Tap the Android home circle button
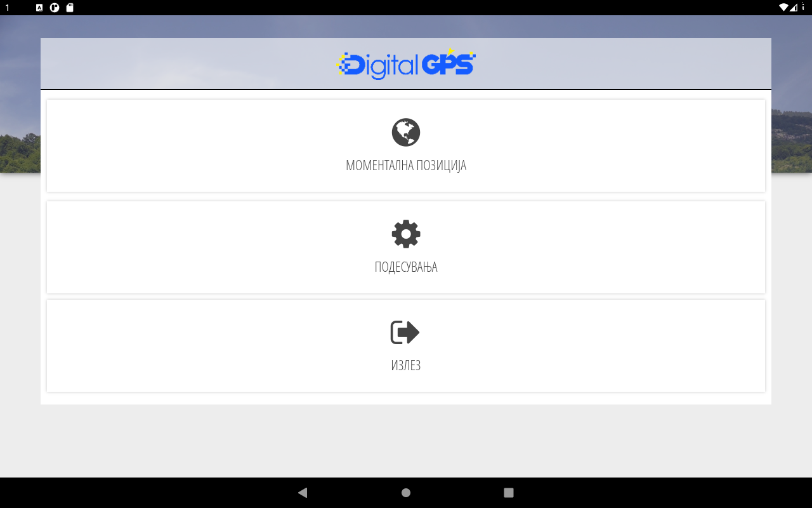Viewport: 812px width, 508px height. pyautogui.click(x=406, y=493)
